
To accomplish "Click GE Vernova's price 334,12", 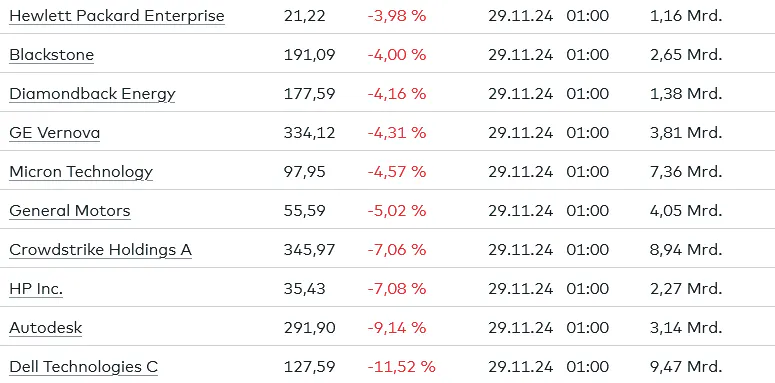I will [x=309, y=132].
